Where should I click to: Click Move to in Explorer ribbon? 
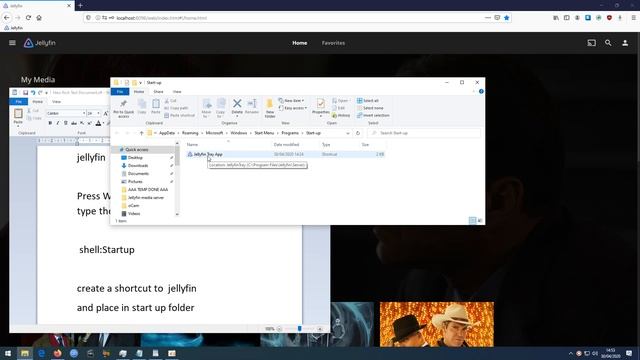click(x=207, y=108)
